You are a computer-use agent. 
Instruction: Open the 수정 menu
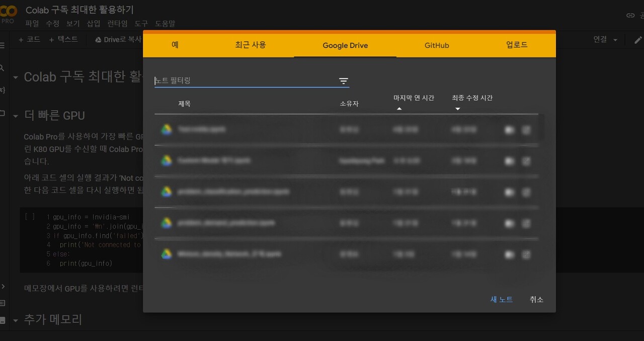(x=52, y=24)
